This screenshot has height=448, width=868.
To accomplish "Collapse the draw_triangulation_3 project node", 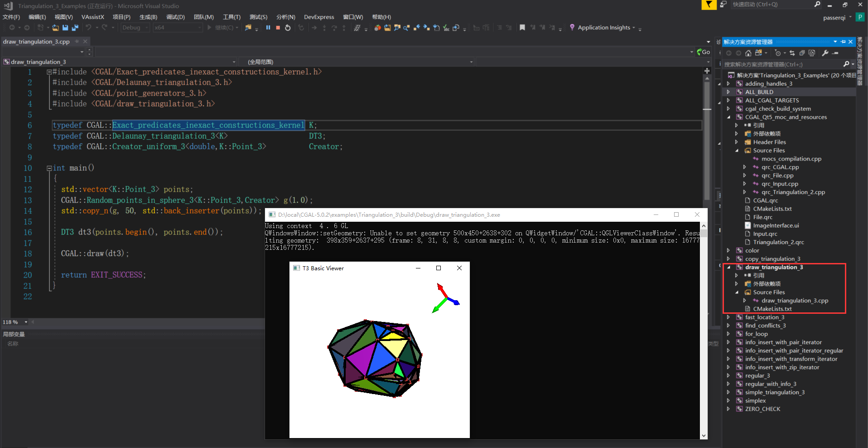I will coord(728,267).
